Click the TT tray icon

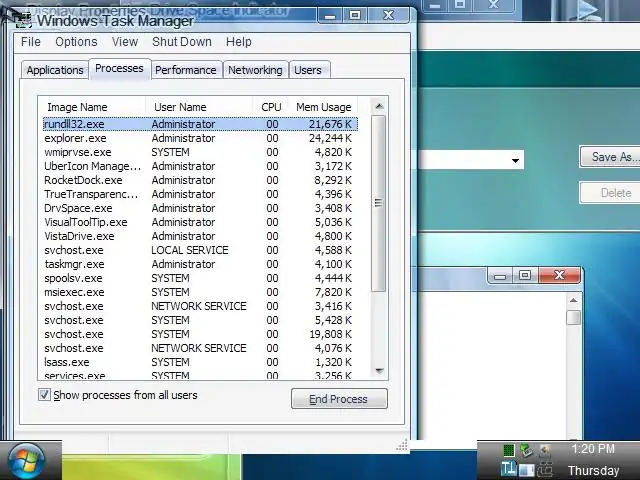pos(509,469)
